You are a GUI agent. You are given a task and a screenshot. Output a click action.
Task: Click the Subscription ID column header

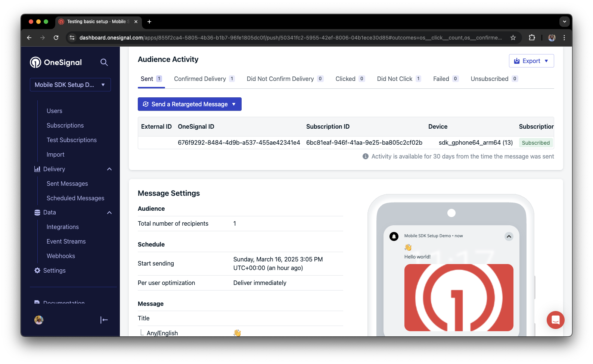click(x=328, y=126)
